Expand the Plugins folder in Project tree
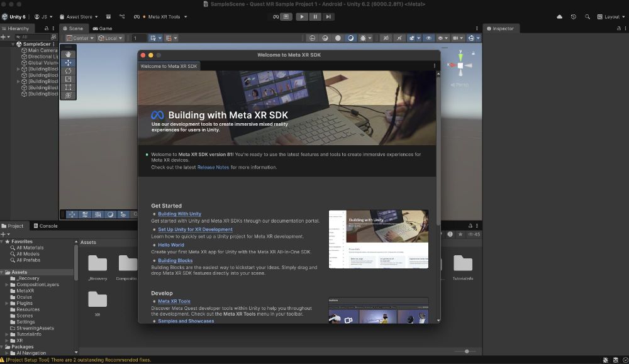Viewport: 629px width, 364px height. point(7,304)
